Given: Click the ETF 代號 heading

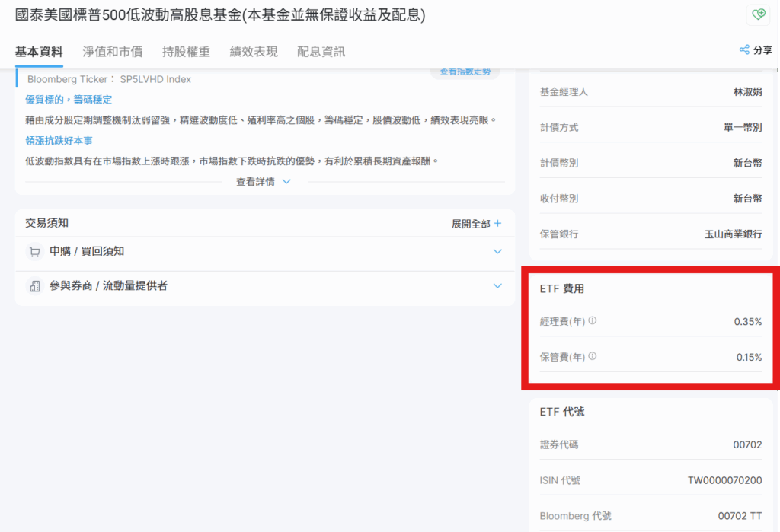Looking at the screenshot, I should 562,412.
